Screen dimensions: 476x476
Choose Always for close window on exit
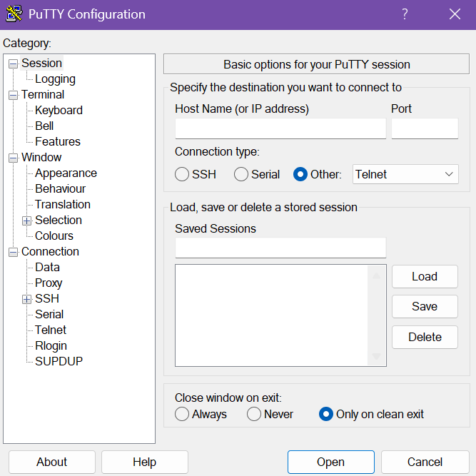click(x=182, y=414)
